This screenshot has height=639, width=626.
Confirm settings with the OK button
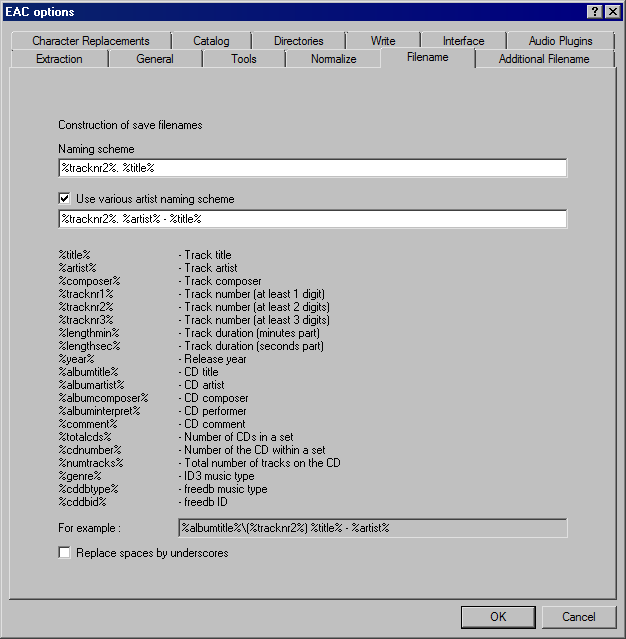[498, 617]
